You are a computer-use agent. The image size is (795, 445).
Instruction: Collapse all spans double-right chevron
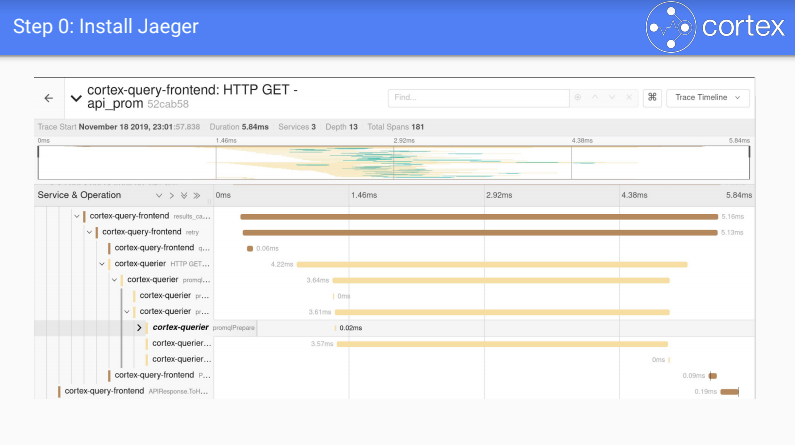[197, 196]
